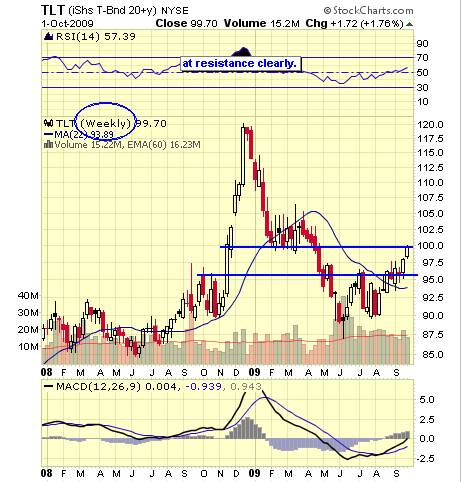This screenshot has width=461, height=482.
Task: Click the TLT ticker symbol title
Action: [52, 10]
